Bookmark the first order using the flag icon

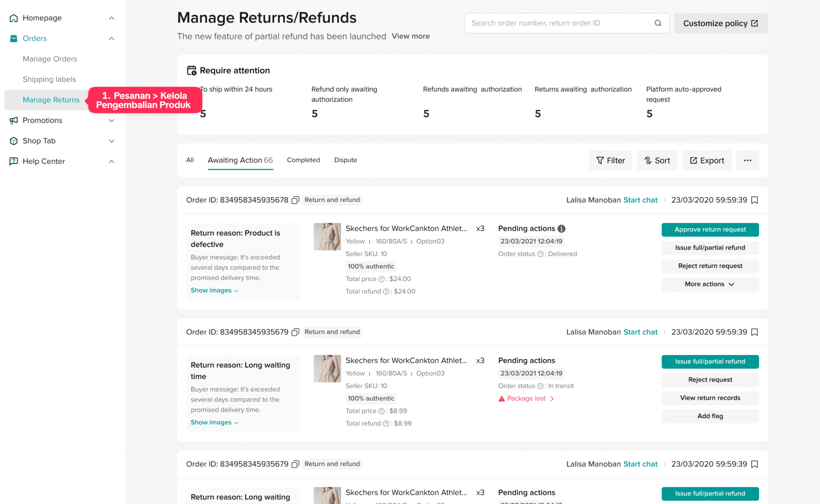click(755, 200)
